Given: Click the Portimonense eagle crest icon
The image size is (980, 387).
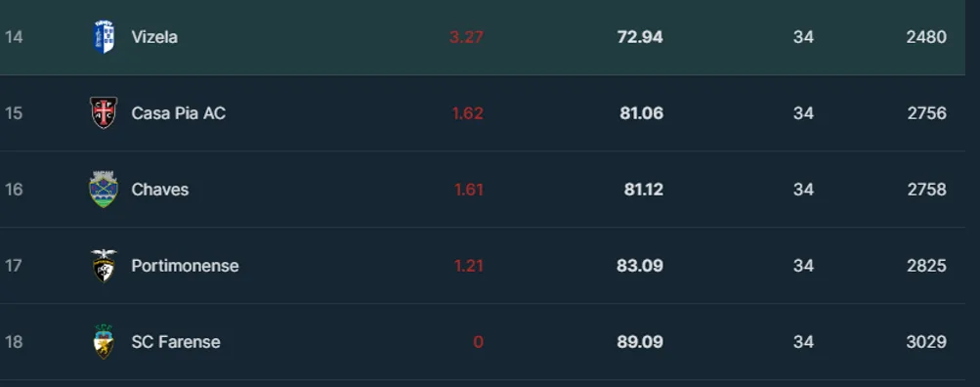Looking at the screenshot, I should click(104, 266).
